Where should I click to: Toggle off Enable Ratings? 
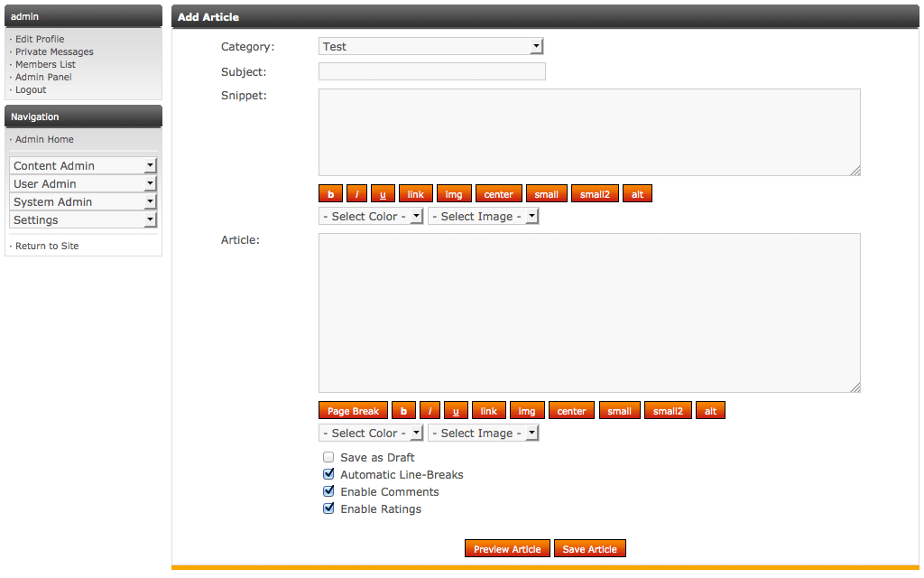point(328,508)
